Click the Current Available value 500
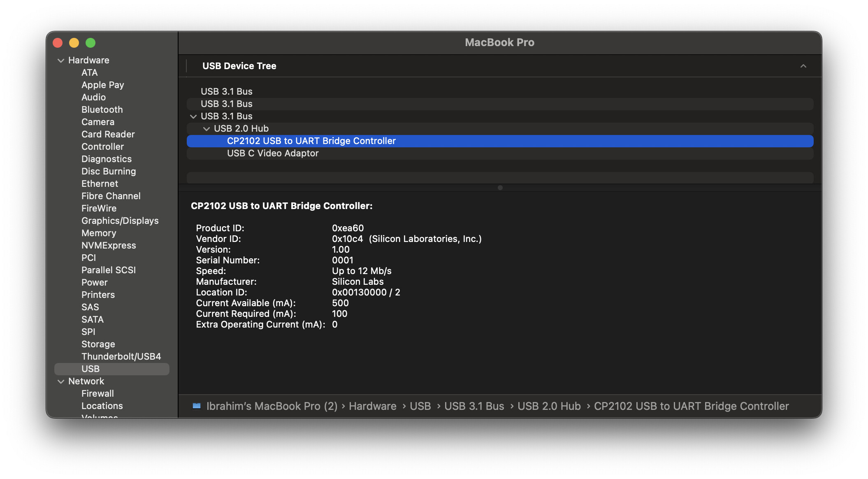Screen dimensions: 868x479 [x=340, y=303]
